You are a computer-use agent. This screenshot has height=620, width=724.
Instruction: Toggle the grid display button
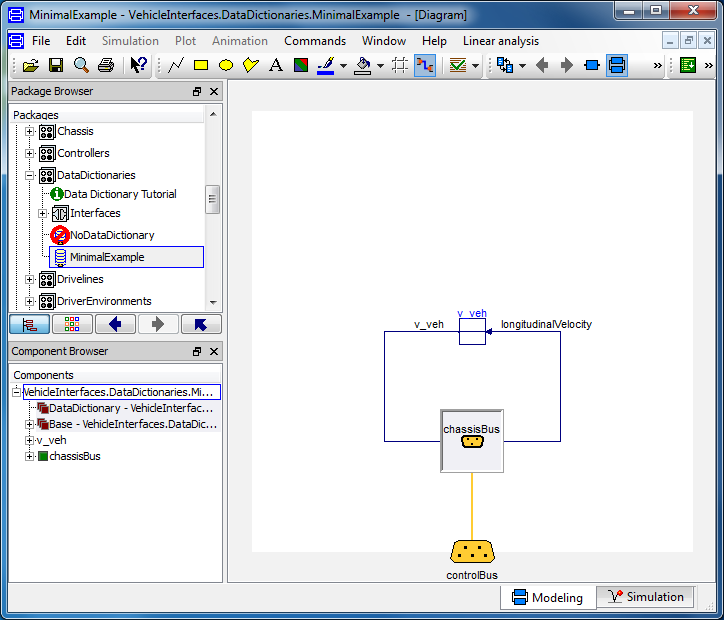[399, 66]
